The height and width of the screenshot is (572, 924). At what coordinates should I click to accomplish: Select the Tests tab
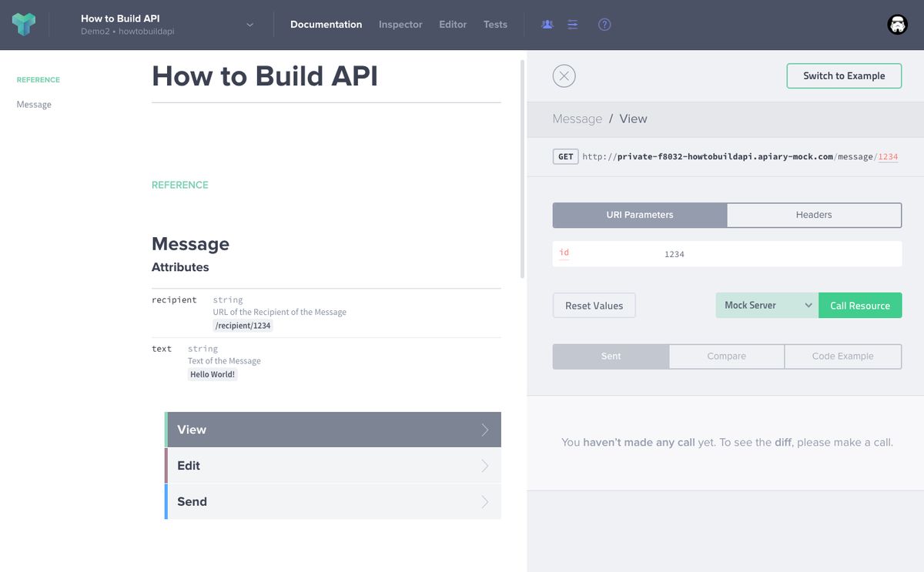495,24
